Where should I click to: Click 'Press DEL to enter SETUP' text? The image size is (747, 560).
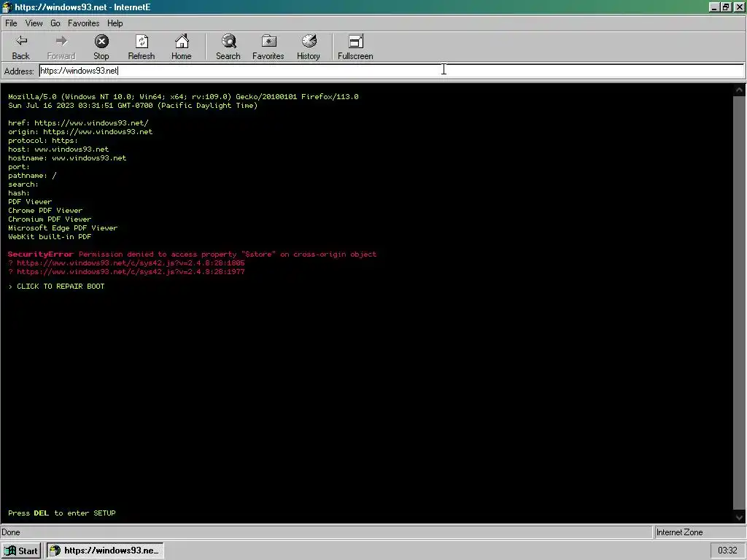(x=62, y=513)
